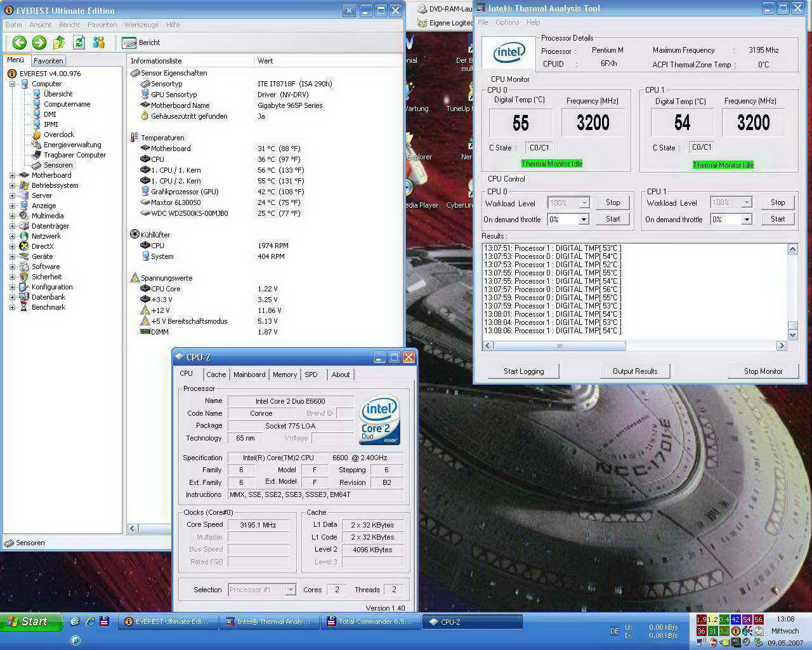Open the CPU 1 Workload Level dropdown
Image resolution: width=812 pixels, height=650 pixels.
747,202
